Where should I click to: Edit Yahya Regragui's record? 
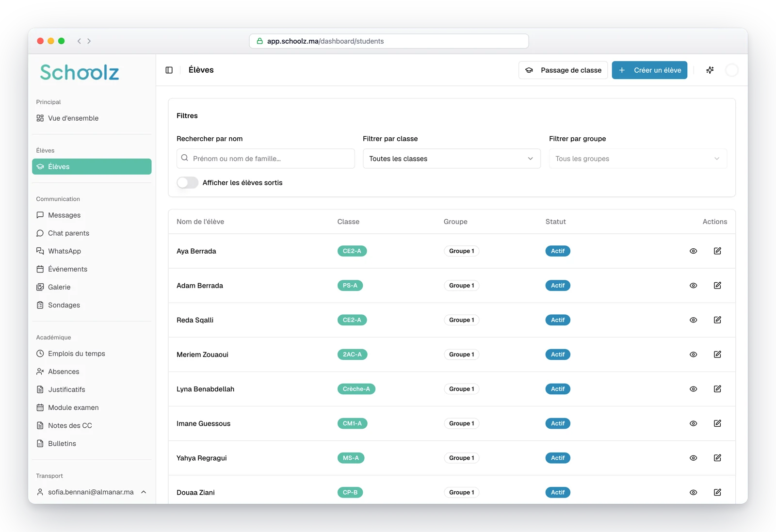(717, 457)
